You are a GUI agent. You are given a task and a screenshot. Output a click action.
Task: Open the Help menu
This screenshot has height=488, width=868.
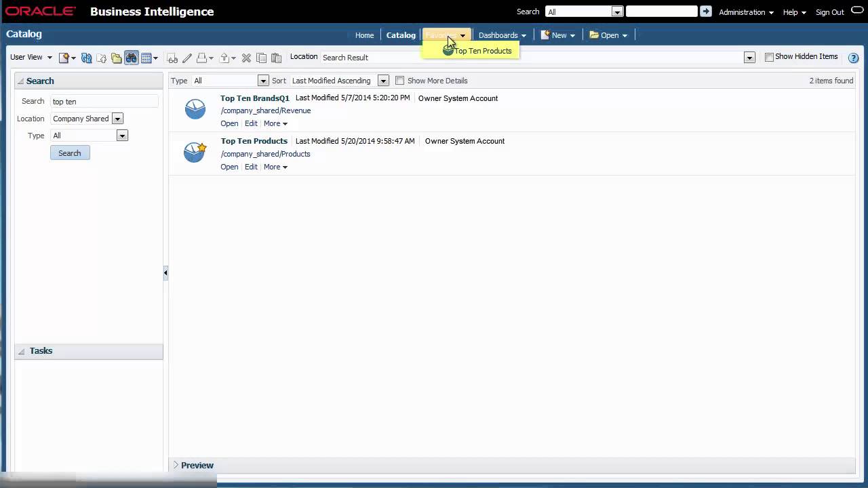click(795, 12)
